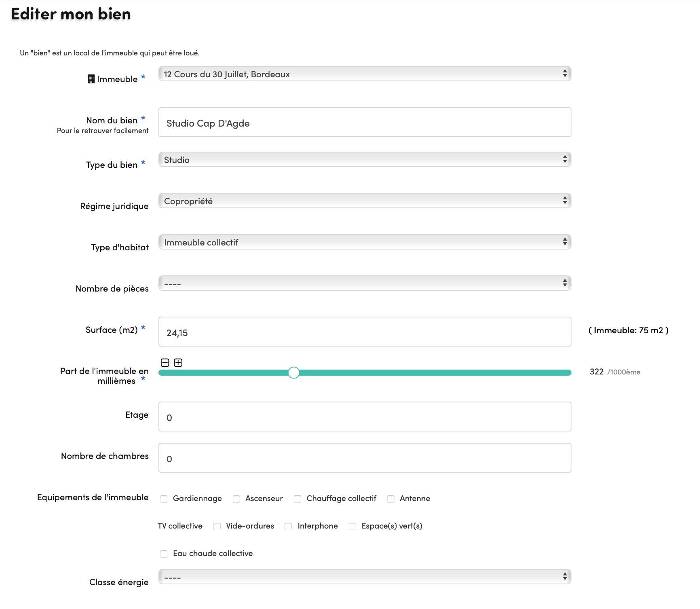Click the plus icon above the millièmes slider

click(178, 363)
